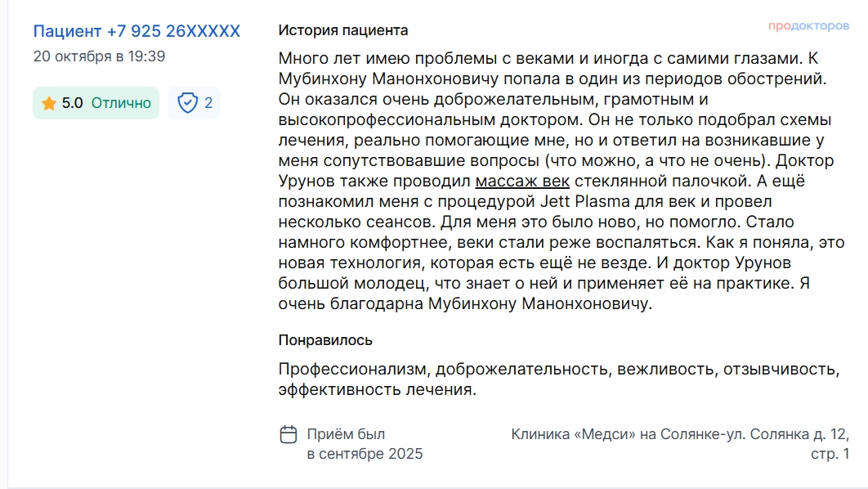Select the "Понравилось" section heading

pos(325,340)
